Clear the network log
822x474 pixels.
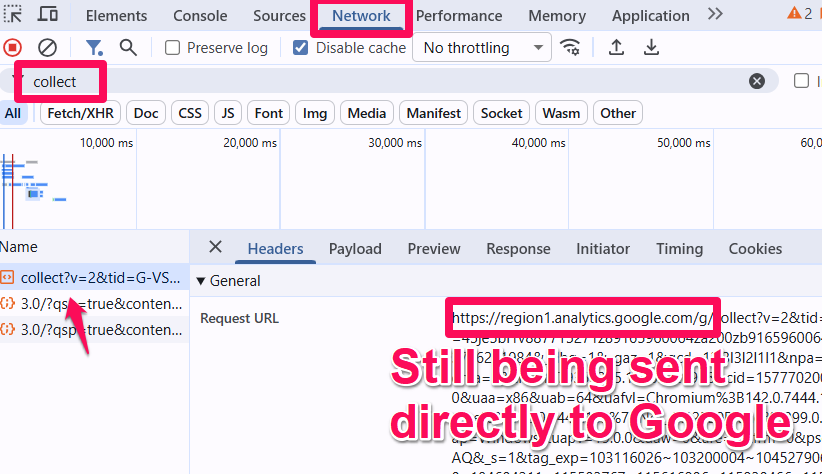pyautogui.click(x=47, y=48)
